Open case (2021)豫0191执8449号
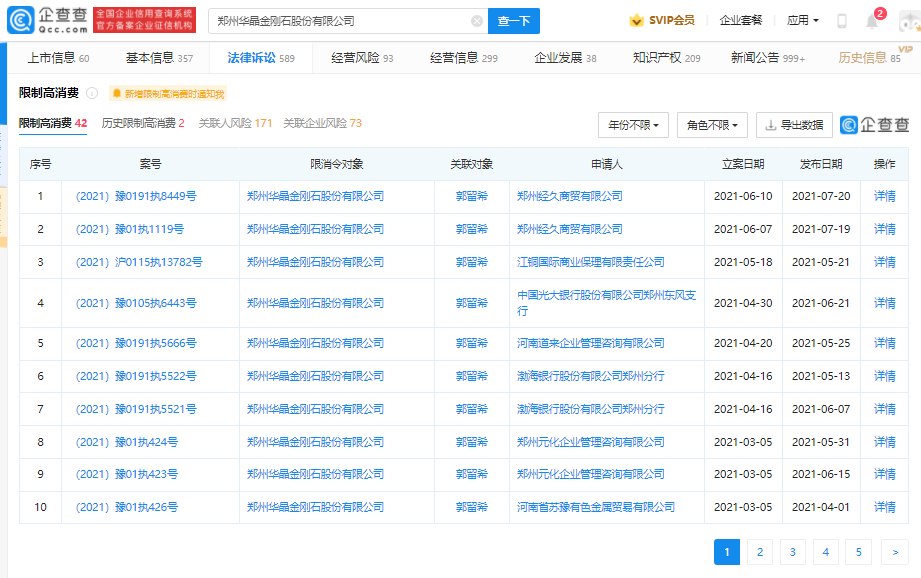Image resolution: width=921 pixels, height=578 pixels. [136, 196]
